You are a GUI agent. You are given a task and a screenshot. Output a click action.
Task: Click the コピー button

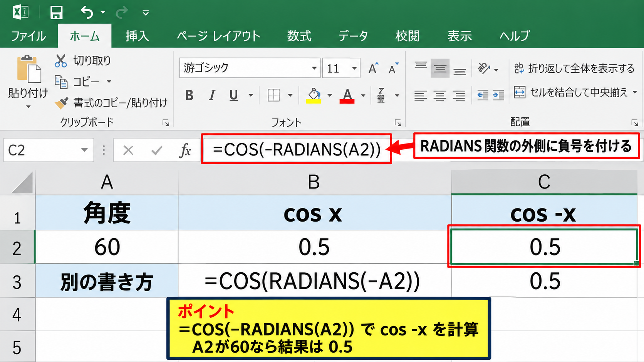click(x=77, y=82)
